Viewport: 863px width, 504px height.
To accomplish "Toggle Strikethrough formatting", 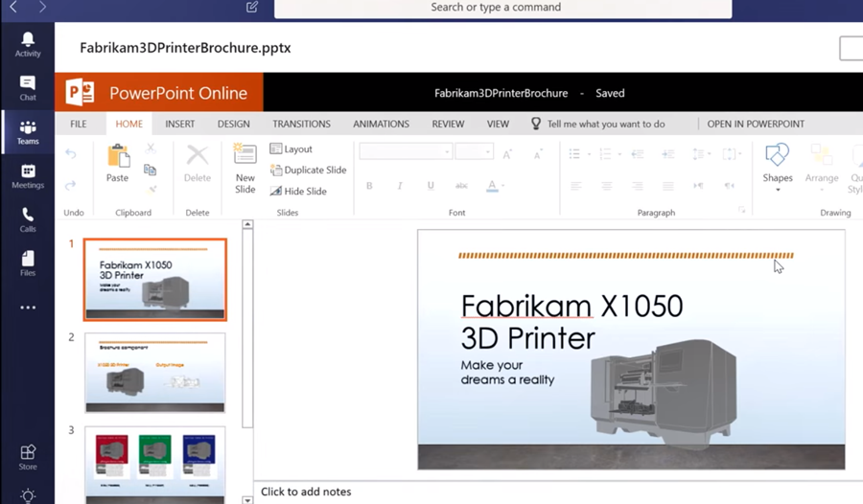I will point(461,186).
